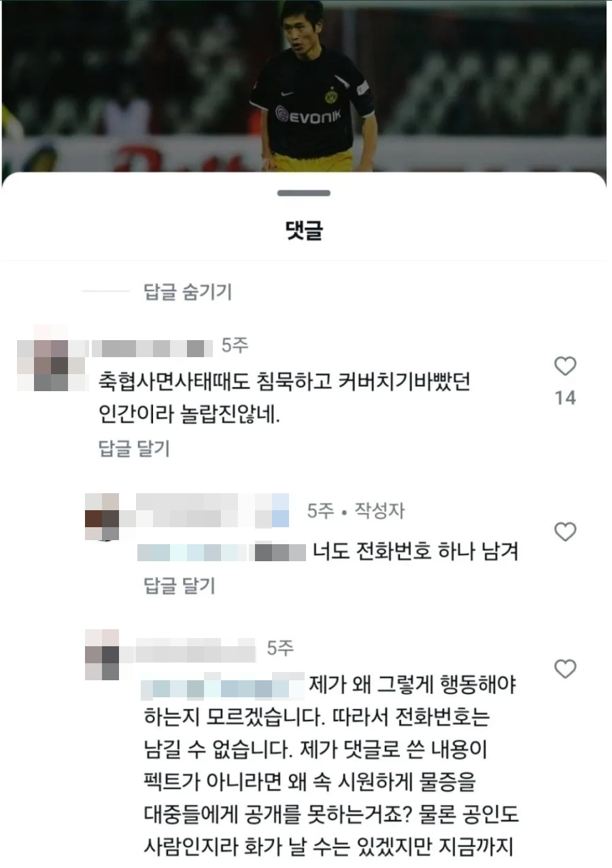612x868 pixels.
Task: Reply to the author's 5주 comment
Action: pyautogui.click(x=180, y=585)
